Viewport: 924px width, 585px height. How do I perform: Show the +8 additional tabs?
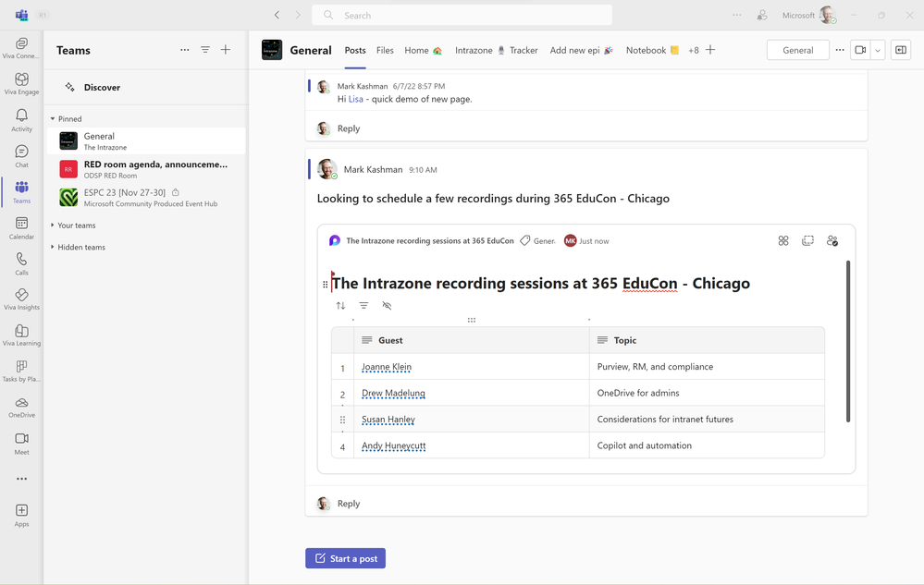694,51
